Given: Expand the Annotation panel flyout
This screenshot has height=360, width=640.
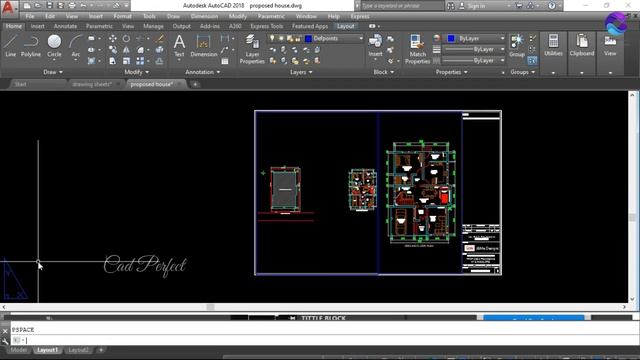Looking at the screenshot, I should coord(203,72).
